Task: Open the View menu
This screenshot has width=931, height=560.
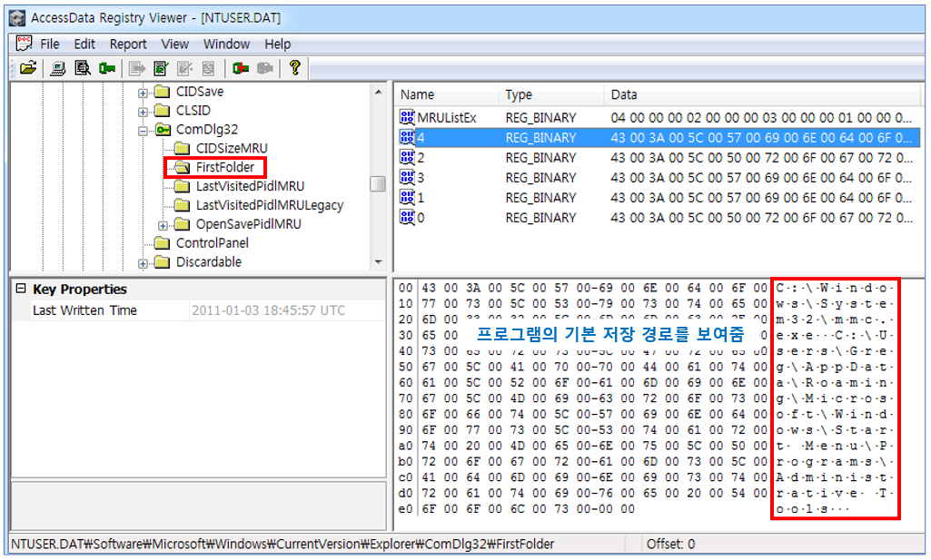Action: [x=174, y=44]
